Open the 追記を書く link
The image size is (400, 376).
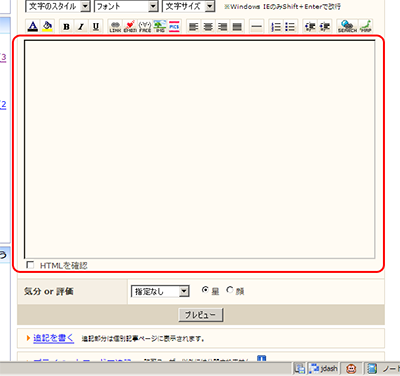(54, 338)
